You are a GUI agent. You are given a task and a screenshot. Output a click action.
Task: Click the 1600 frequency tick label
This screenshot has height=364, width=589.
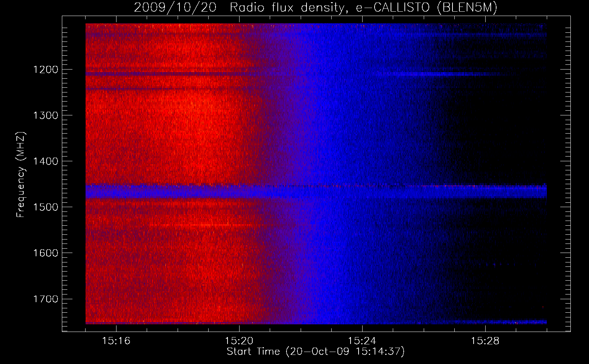[x=46, y=253]
